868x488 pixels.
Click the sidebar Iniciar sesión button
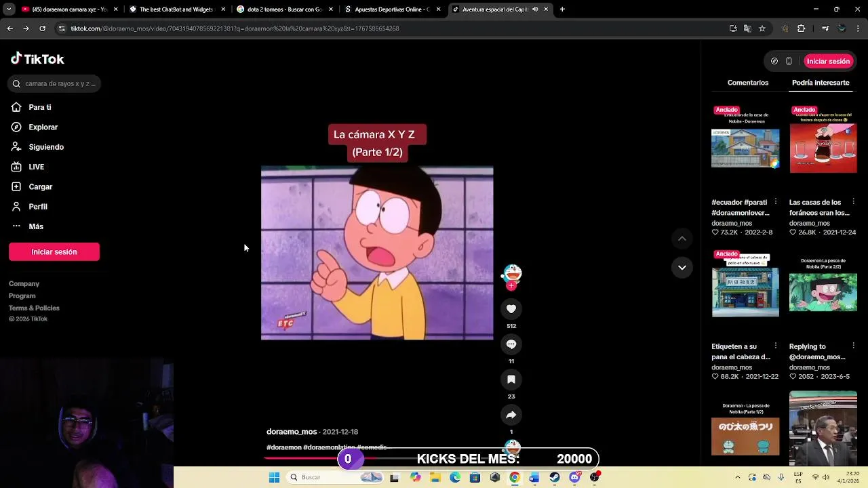pos(54,251)
